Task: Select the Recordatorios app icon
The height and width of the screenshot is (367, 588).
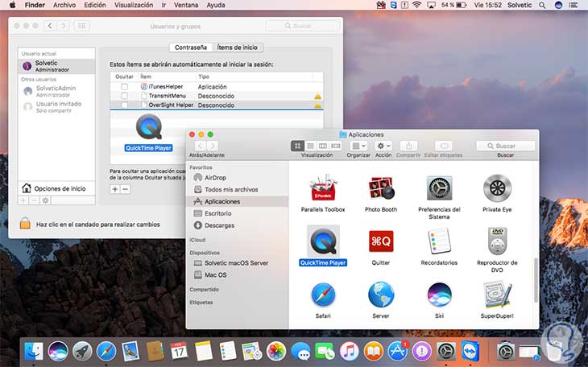Action: (x=439, y=241)
